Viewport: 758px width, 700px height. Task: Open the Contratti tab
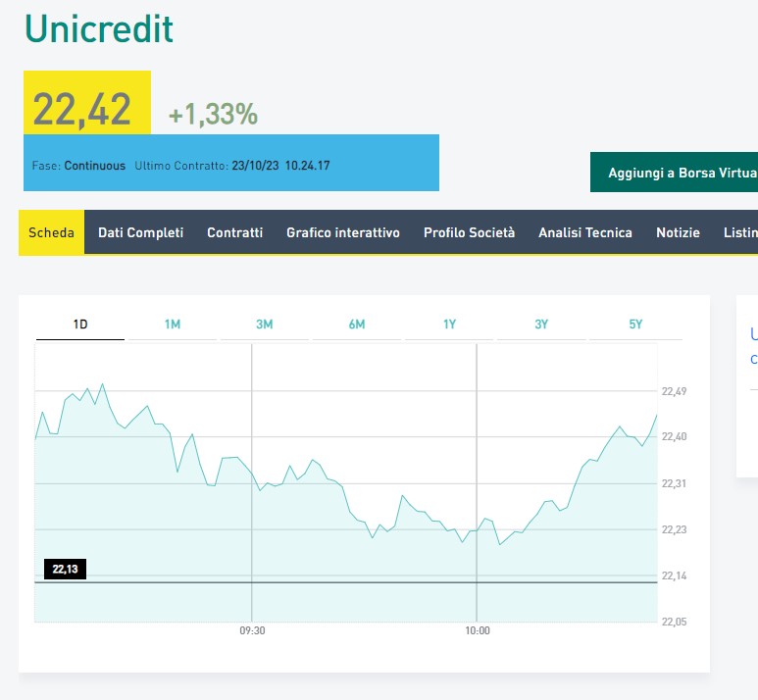click(235, 232)
